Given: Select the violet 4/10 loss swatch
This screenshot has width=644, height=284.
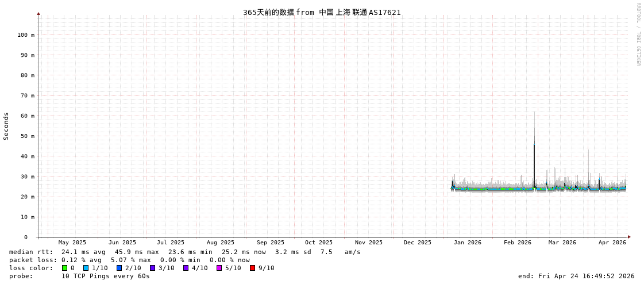Looking at the screenshot, I should [186, 268].
